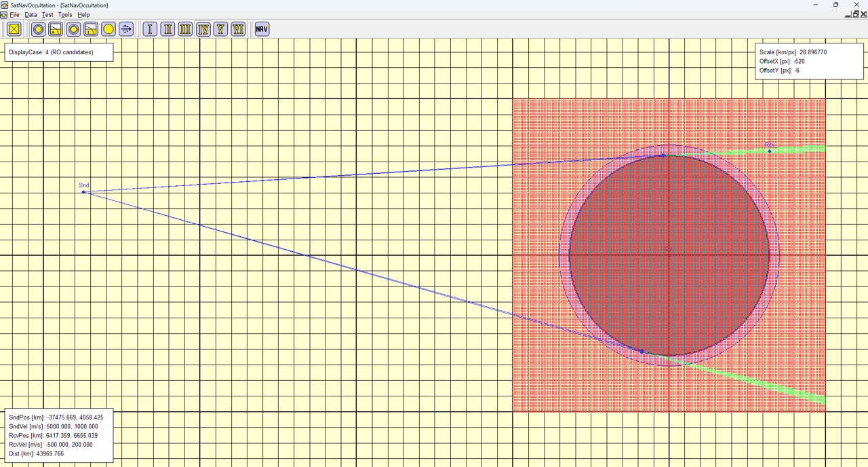Click the Snd sender point on the plot
Image resolution: width=868 pixels, height=467 pixels.
[x=83, y=192]
